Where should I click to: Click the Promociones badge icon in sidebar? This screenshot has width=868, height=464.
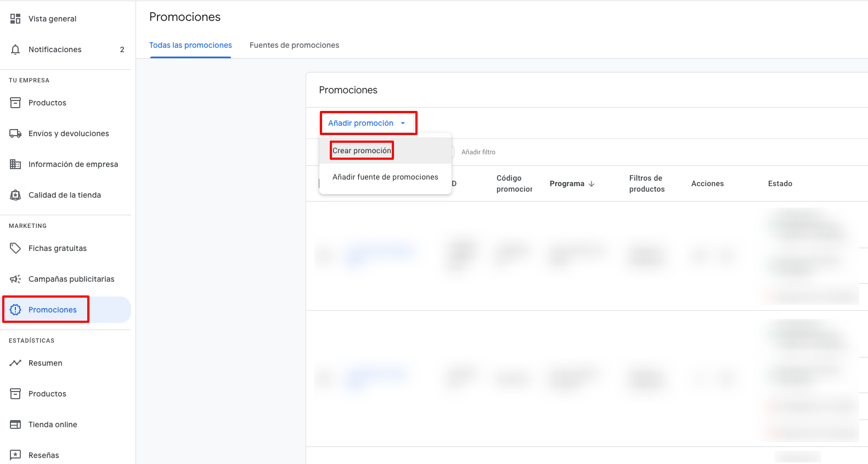[x=15, y=310]
